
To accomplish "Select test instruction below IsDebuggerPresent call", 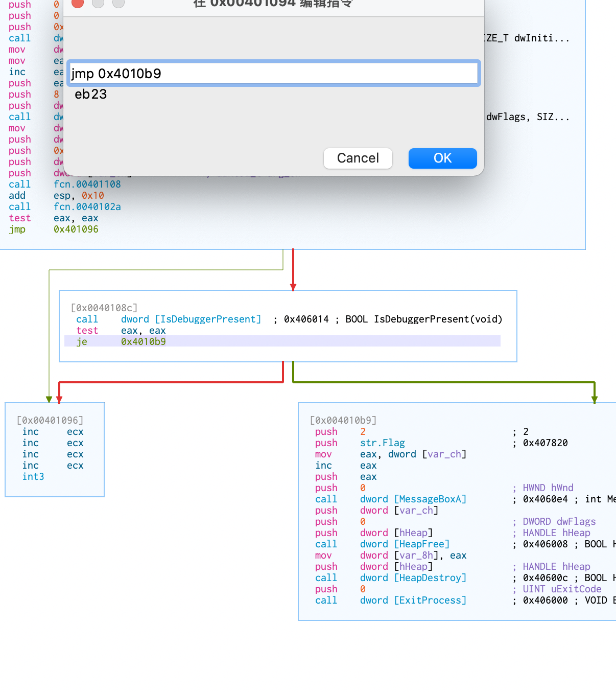I will point(87,331).
